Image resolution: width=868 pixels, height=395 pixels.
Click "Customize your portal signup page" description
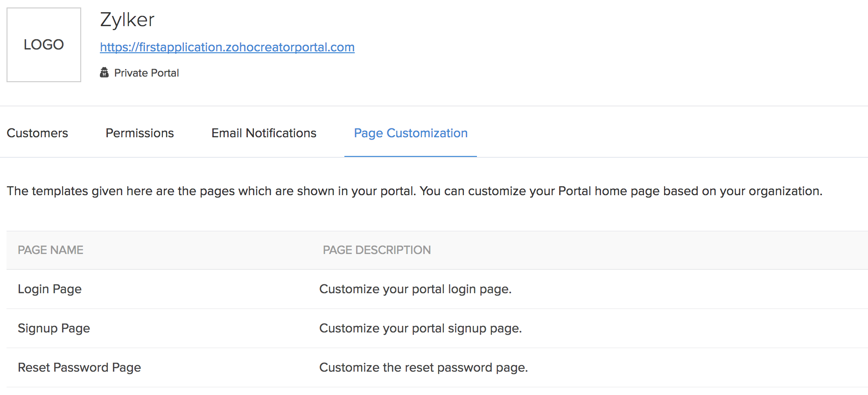click(420, 328)
